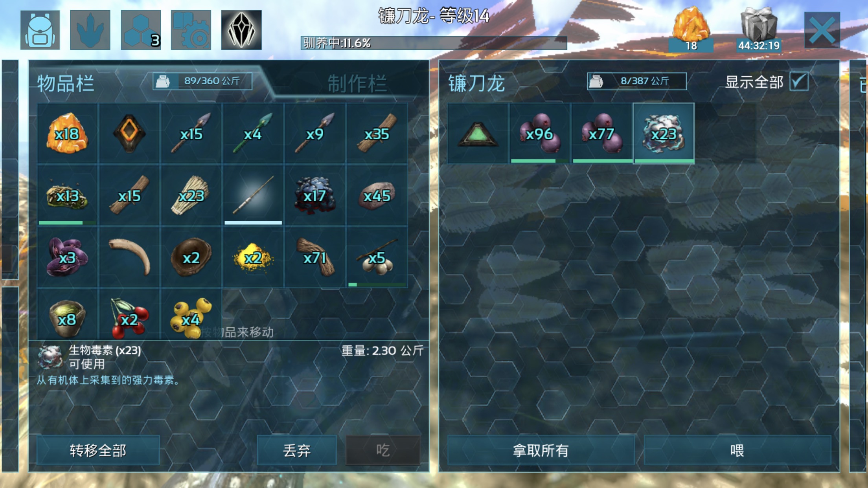
Task: Select the x45 stone item slot
Action: 377,195
